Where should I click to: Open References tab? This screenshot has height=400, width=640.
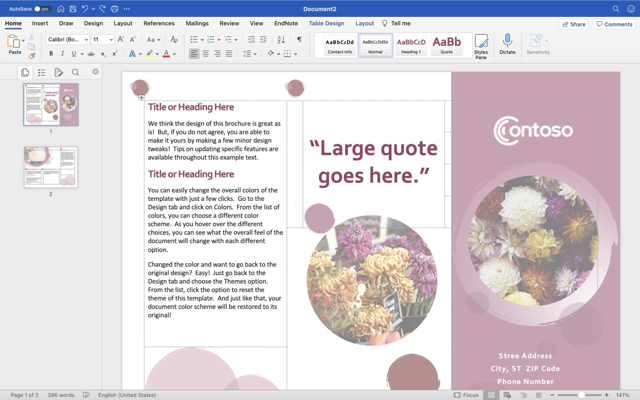pyautogui.click(x=159, y=23)
